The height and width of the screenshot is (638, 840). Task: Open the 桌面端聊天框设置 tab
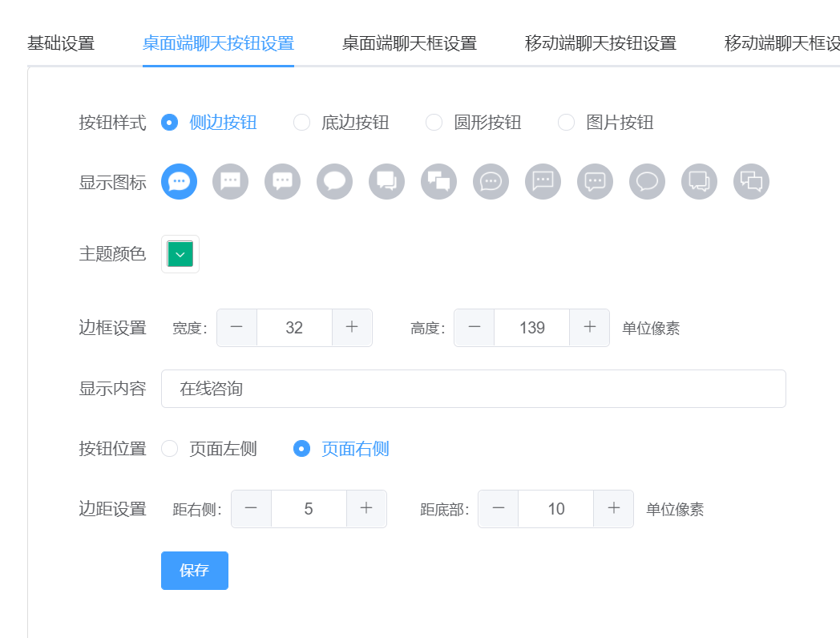409,43
